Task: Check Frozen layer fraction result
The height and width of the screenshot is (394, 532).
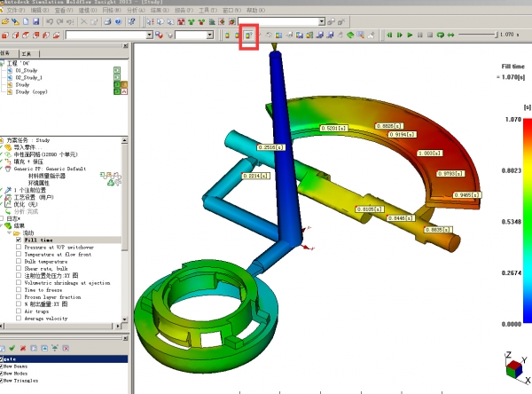Action: tap(19, 296)
